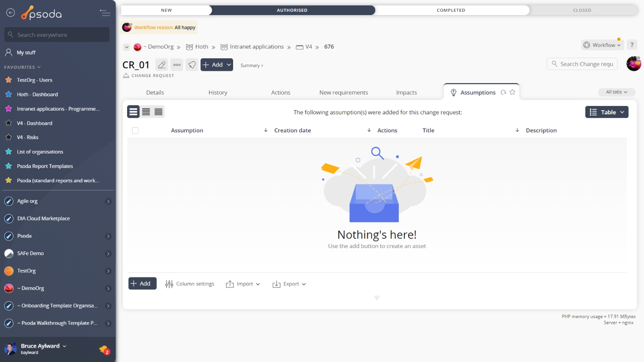This screenshot has height=362, width=644.
Task: Click star icon next to Hoth - Dashboard
Action: click(8, 94)
